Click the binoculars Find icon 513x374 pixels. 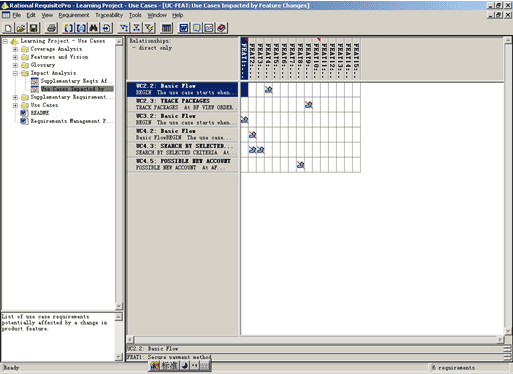94,28
